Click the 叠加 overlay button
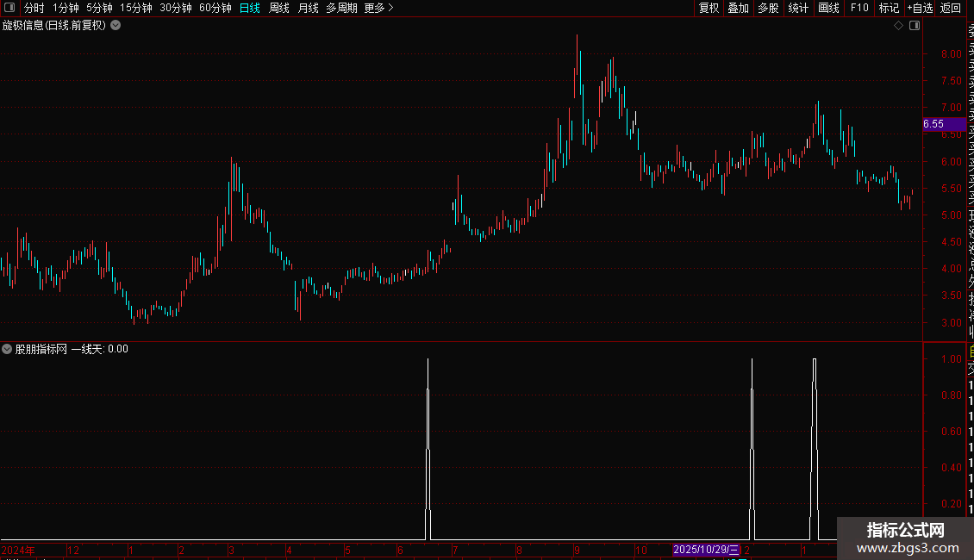The image size is (974, 560). tap(739, 8)
